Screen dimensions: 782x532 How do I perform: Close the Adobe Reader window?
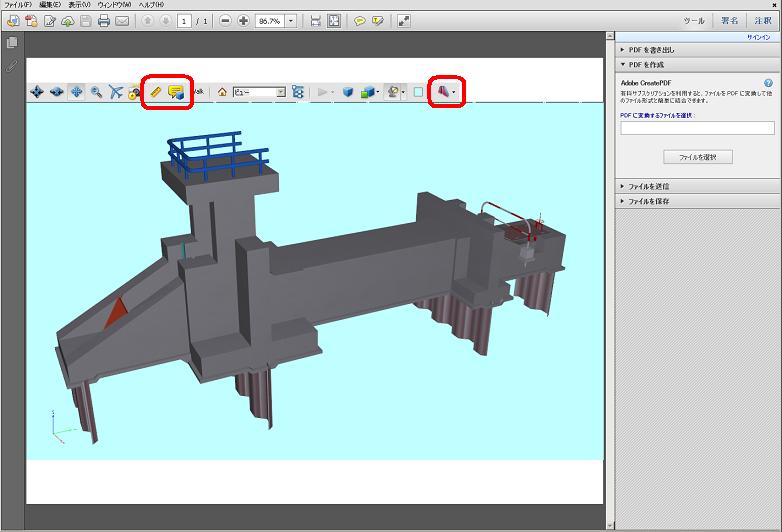pyautogui.click(x=775, y=4)
